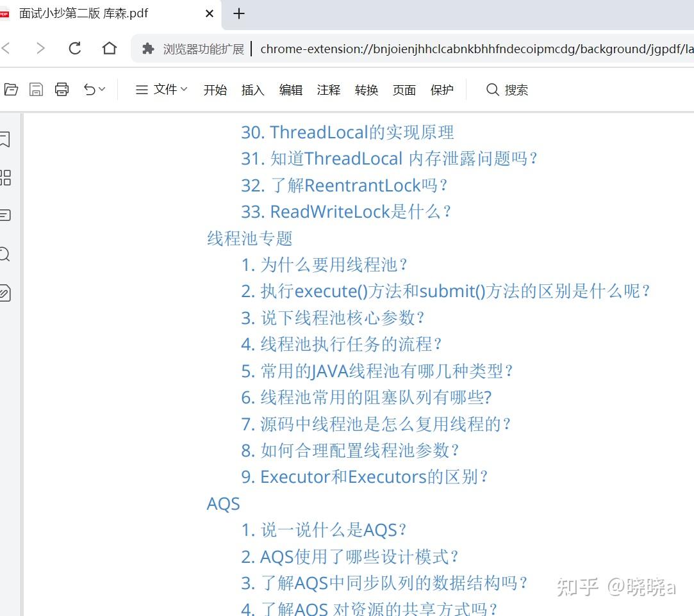The height and width of the screenshot is (616, 694).
Task: Open file using folder icon
Action: (x=11, y=90)
